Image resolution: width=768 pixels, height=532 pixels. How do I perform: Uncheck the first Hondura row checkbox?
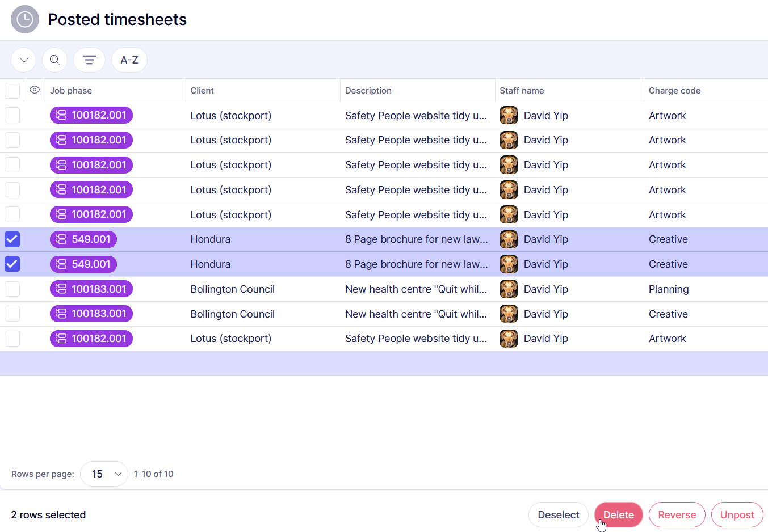(x=12, y=239)
